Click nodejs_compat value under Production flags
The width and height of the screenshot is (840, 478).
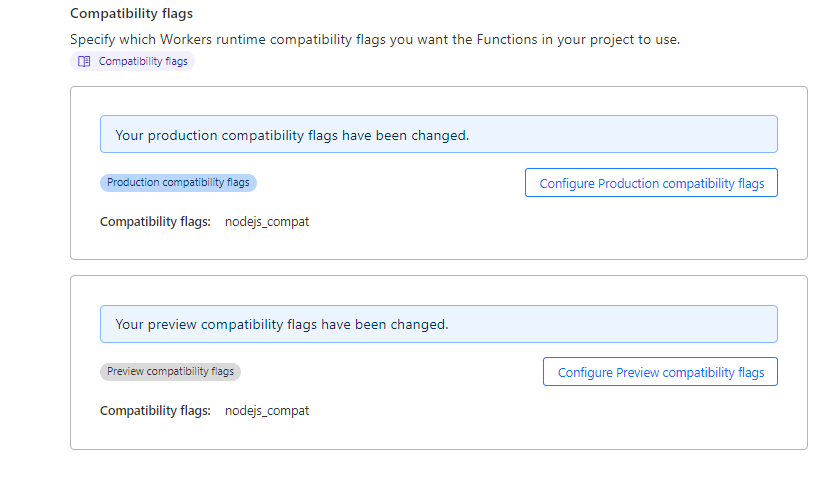(x=267, y=222)
